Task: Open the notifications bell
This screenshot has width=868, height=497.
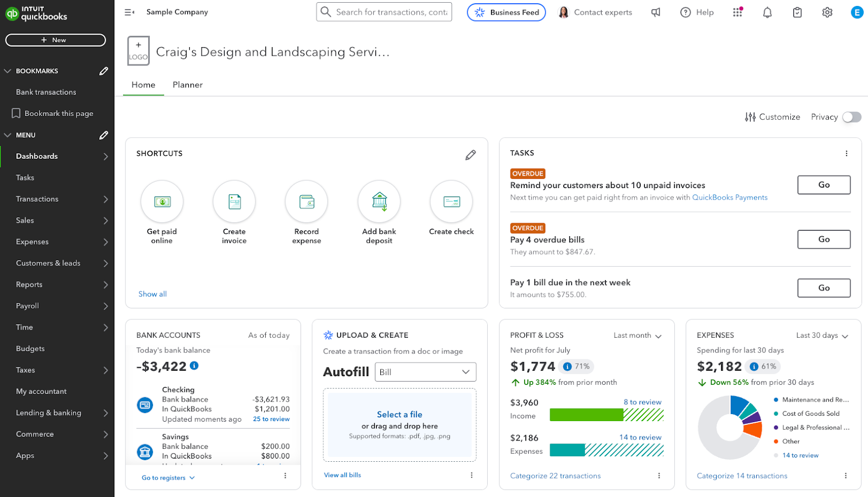Action: coord(767,12)
